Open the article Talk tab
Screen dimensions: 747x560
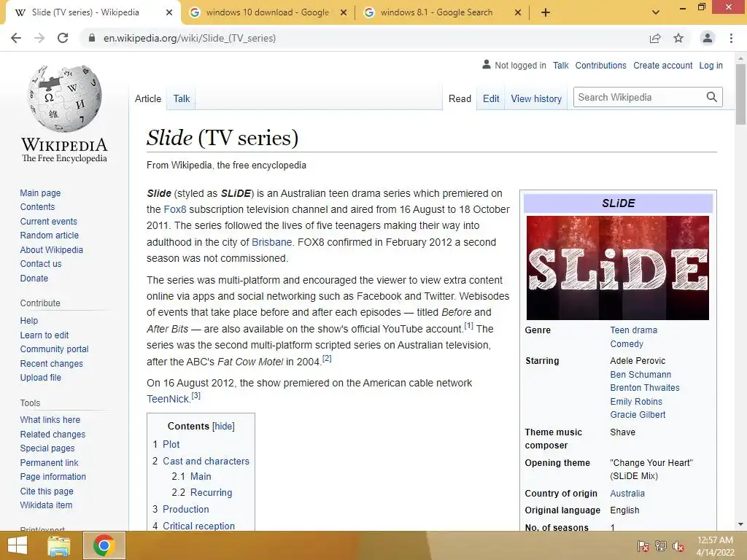pyautogui.click(x=182, y=98)
